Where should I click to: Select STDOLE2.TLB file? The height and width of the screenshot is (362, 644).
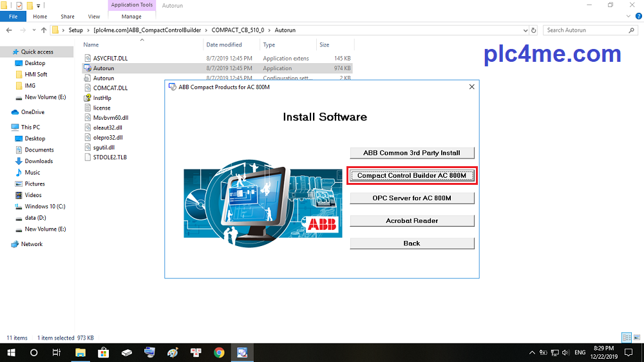109,157
